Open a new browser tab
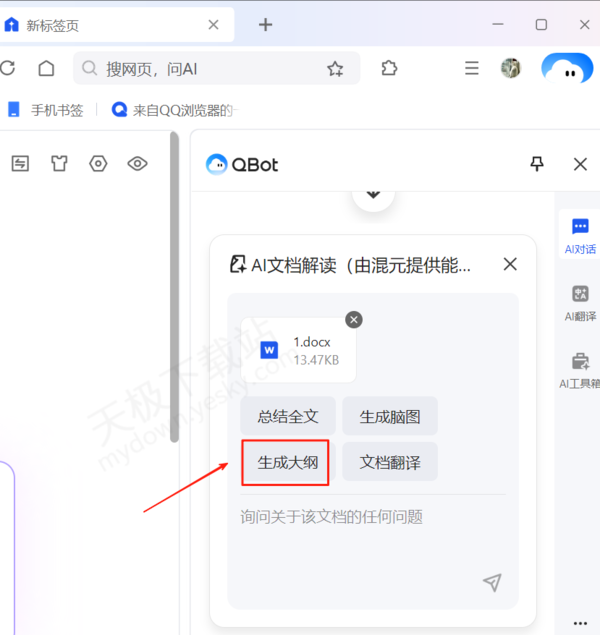This screenshot has height=635, width=600. [265, 25]
